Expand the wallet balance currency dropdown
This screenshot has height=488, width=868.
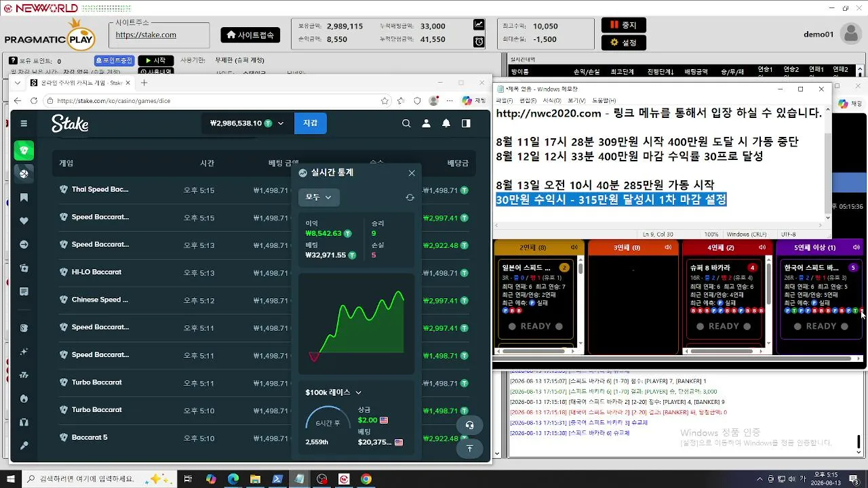pos(281,123)
